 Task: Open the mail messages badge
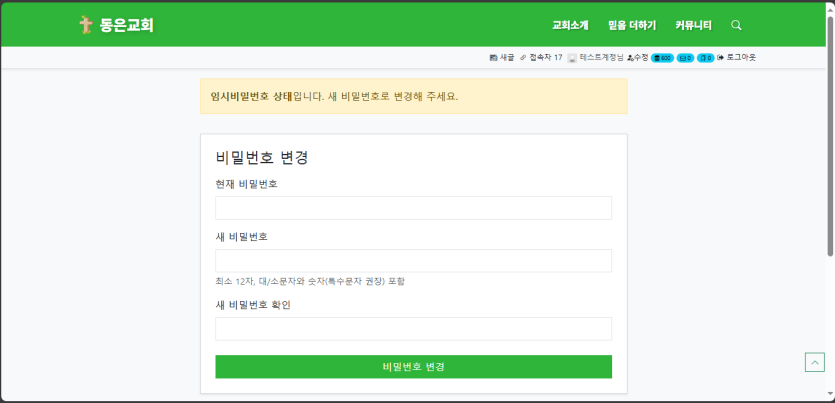(685, 58)
